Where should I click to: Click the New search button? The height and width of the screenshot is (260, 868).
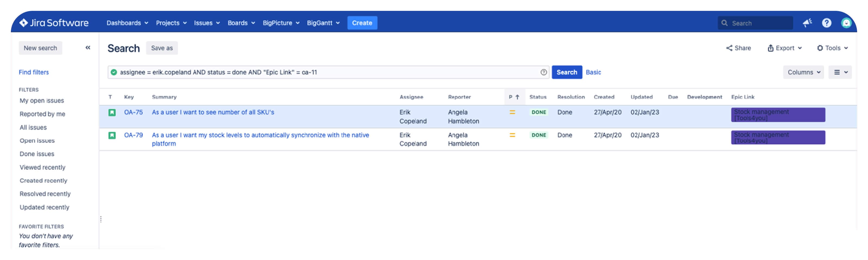[x=40, y=48]
